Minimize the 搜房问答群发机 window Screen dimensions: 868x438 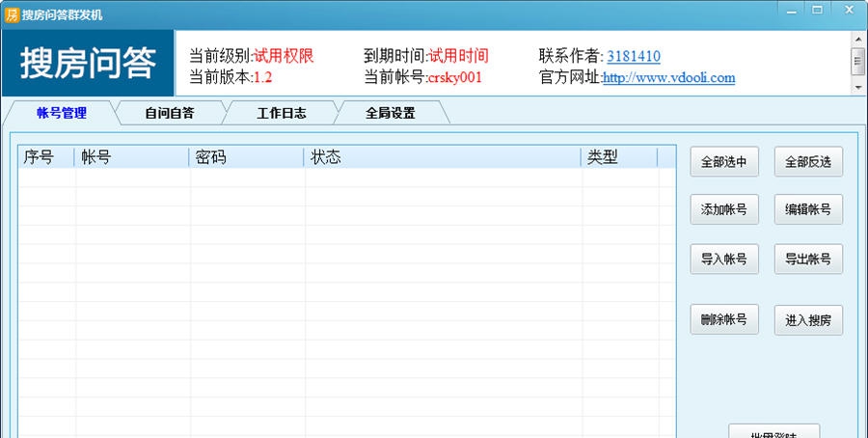pos(792,10)
